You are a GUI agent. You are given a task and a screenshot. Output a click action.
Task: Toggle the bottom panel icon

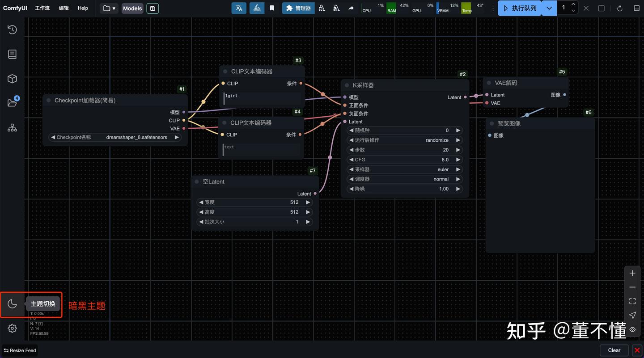click(636, 8)
